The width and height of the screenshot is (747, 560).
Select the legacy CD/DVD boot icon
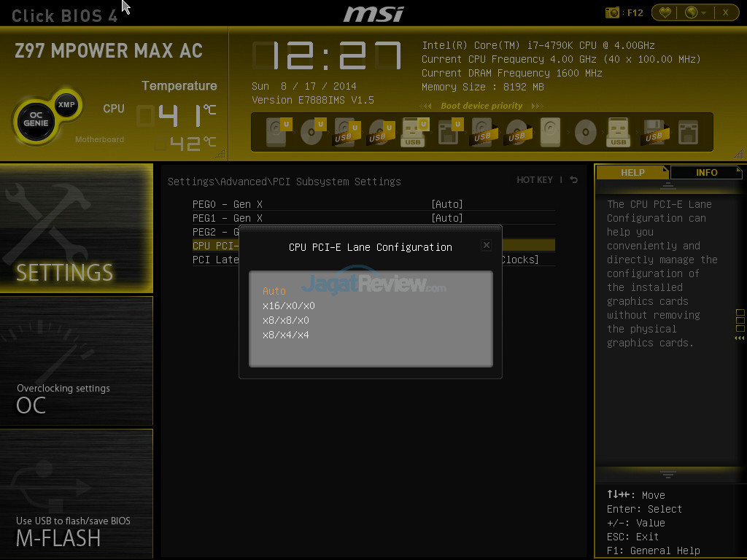click(x=585, y=132)
